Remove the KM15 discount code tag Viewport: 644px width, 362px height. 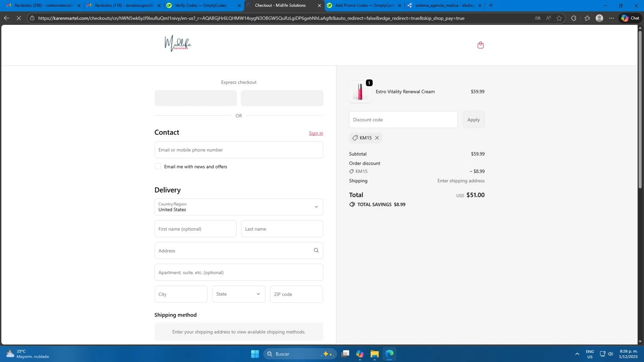point(377,138)
